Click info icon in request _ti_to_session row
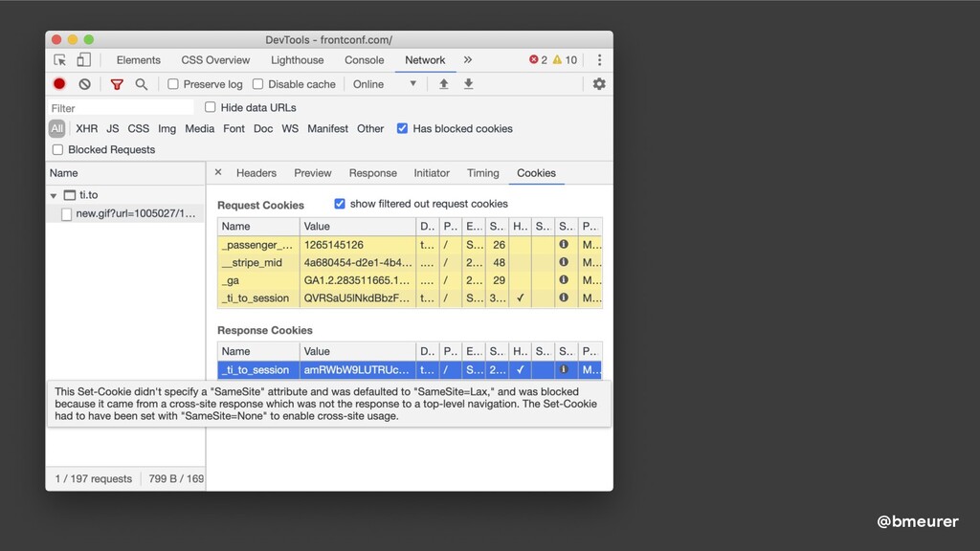Image resolution: width=980 pixels, height=551 pixels. point(564,298)
